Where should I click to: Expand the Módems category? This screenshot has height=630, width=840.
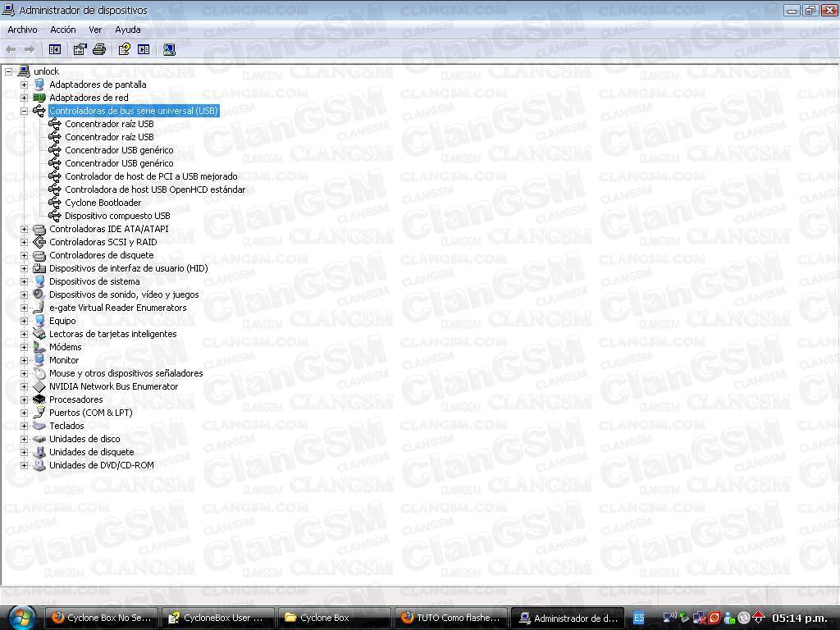pyautogui.click(x=24, y=347)
